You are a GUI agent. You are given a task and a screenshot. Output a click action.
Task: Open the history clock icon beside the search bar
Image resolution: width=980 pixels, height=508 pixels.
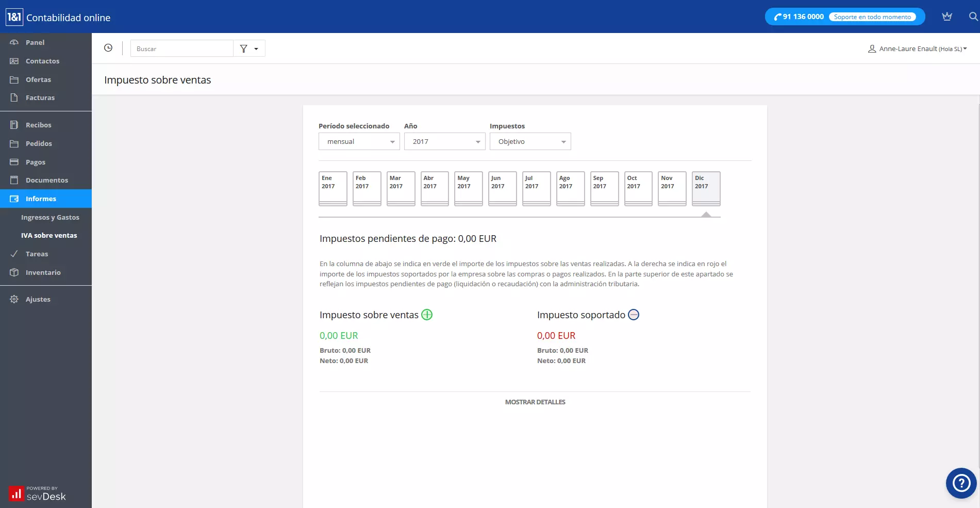[108, 47]
